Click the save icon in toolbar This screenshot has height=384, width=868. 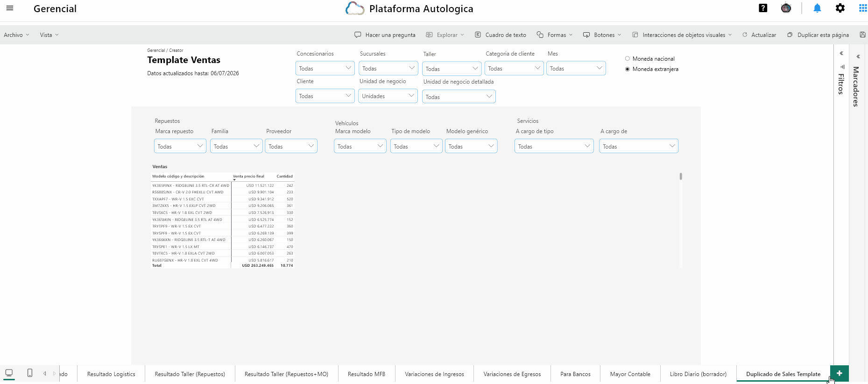(x=862, y=35)
